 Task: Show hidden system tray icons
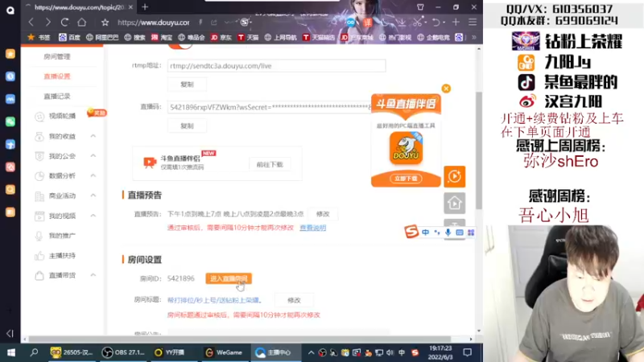pos(311,352)
